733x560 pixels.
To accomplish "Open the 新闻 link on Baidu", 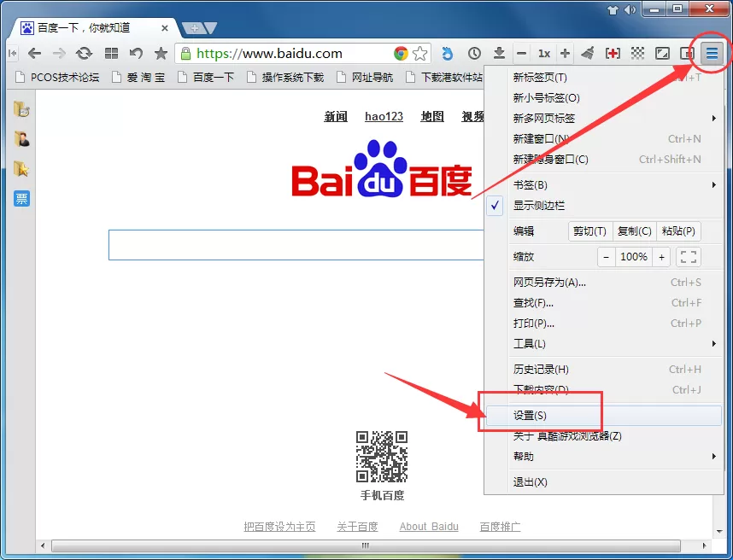I will point(336,116).
